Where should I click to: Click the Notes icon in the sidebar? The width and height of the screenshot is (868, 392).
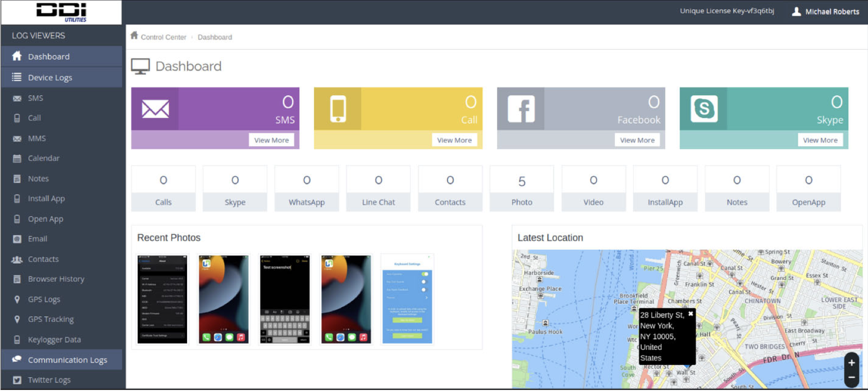pos(17,179)
